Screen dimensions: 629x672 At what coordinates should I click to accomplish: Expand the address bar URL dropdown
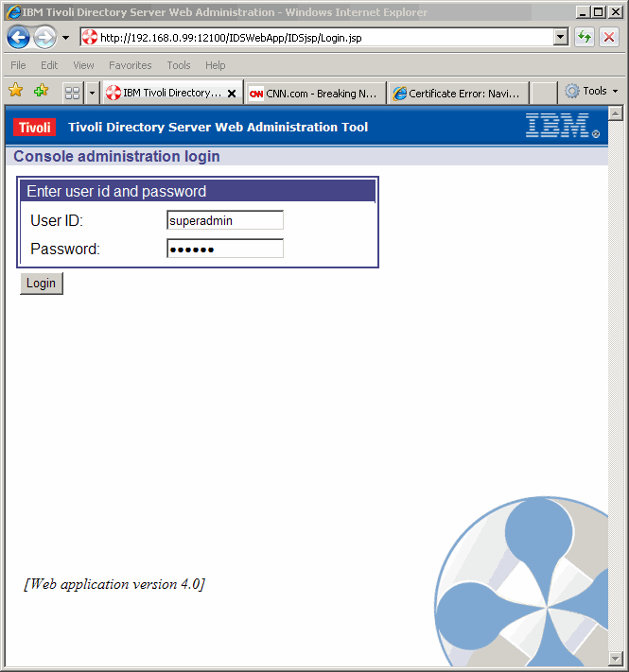(x=561, y=38)
